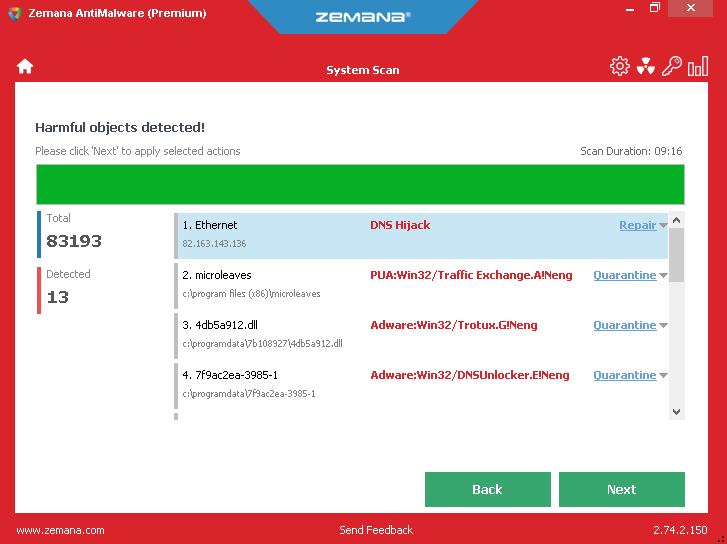The image size is (727, 544).
Task: Close the Zemana AntiMalware window
Action: pos(691,8)
